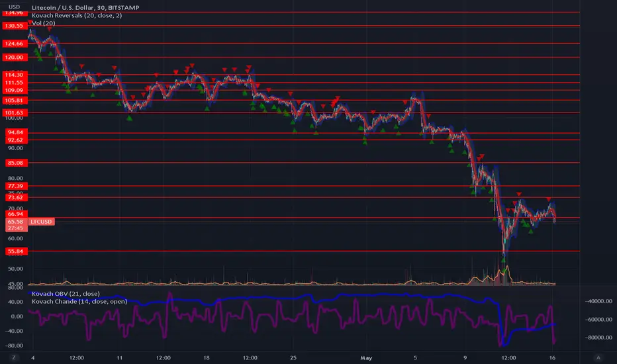The height and width of the screenshot is (364, 617).
Task: Click the 92.62 red price label
Action: [16, 140]
